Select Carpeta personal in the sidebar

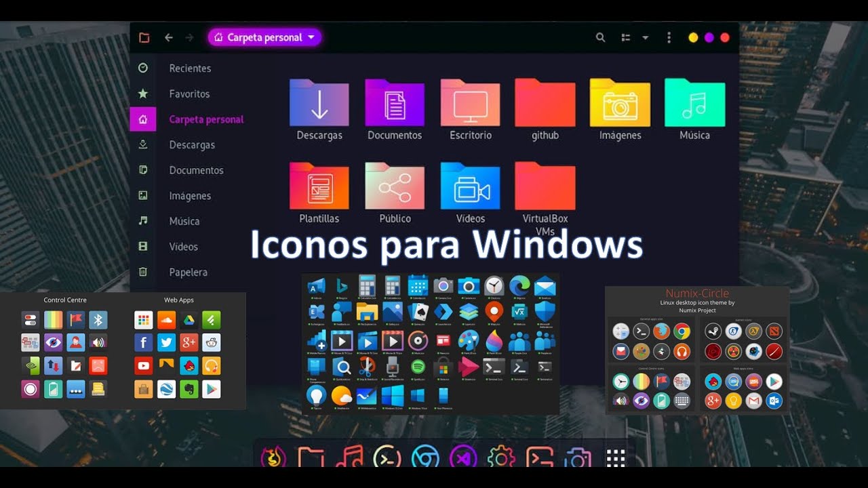tap(206, 119)
